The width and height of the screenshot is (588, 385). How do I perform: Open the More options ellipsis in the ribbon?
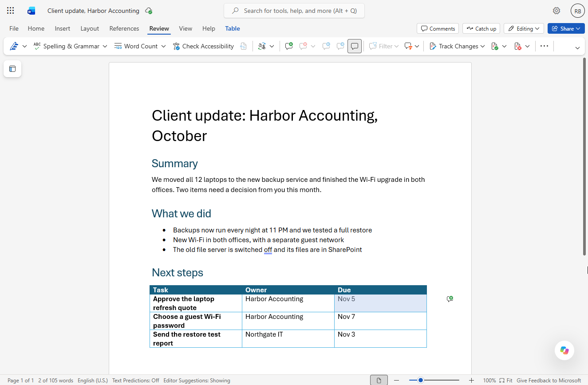pyautogui.click(x=545, y=46)
